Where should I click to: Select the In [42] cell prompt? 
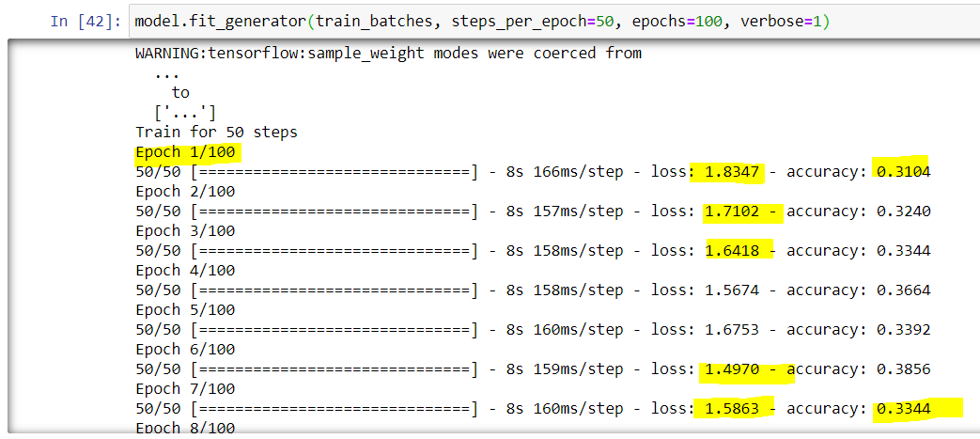85,21
